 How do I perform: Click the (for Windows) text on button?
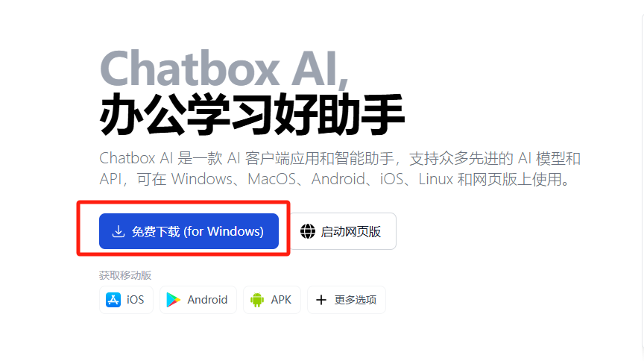224,231
